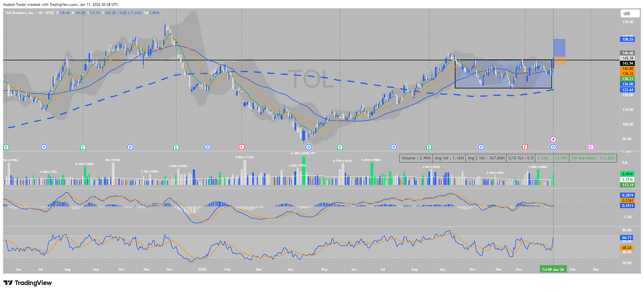Click the dividend marker at July 2025
This screenshot has height=292, width=644.
pyautogui.click(x=394, y=146)
